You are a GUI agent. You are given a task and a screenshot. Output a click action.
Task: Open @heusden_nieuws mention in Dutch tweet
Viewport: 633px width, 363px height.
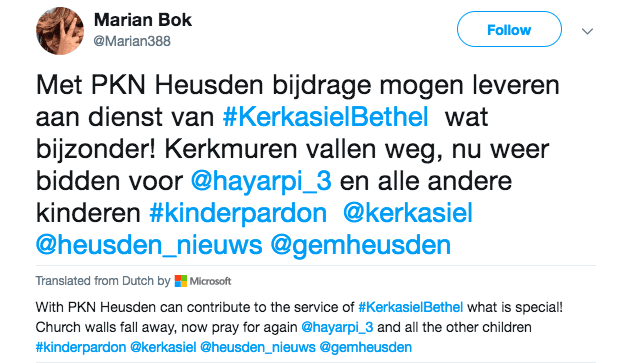[149, 245]
